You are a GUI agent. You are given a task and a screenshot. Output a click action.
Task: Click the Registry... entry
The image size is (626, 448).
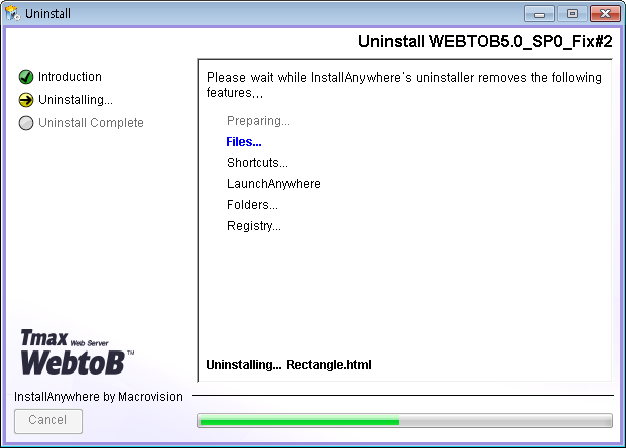254,226
